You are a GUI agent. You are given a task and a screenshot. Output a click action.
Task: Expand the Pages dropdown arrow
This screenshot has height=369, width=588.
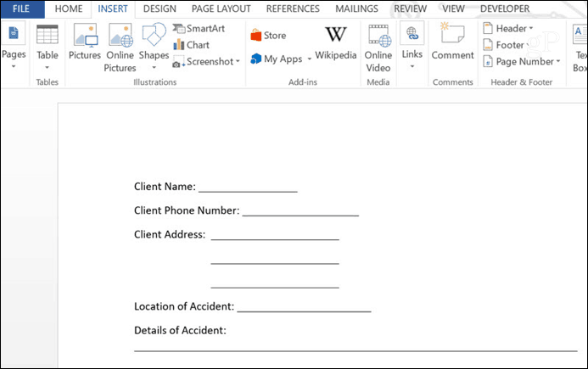tap(14, 67)
